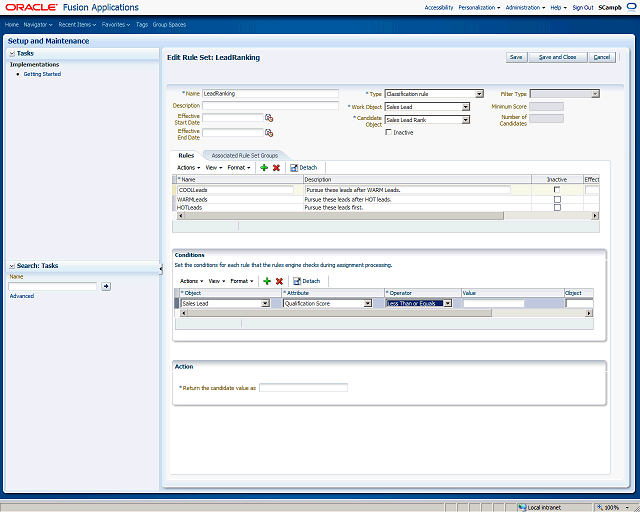Click the Cancel button
Viewport: 640px width, 512px height.
click(602, 57)
